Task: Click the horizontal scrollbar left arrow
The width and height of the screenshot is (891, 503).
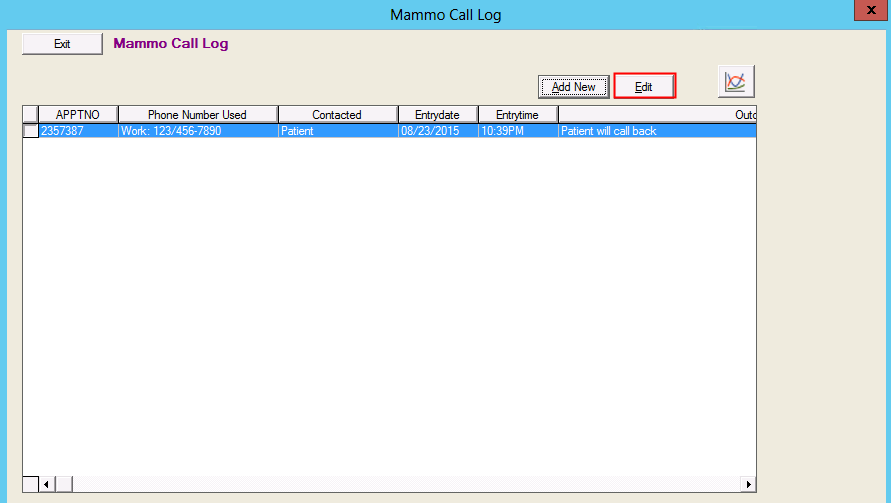Action: 46,484
